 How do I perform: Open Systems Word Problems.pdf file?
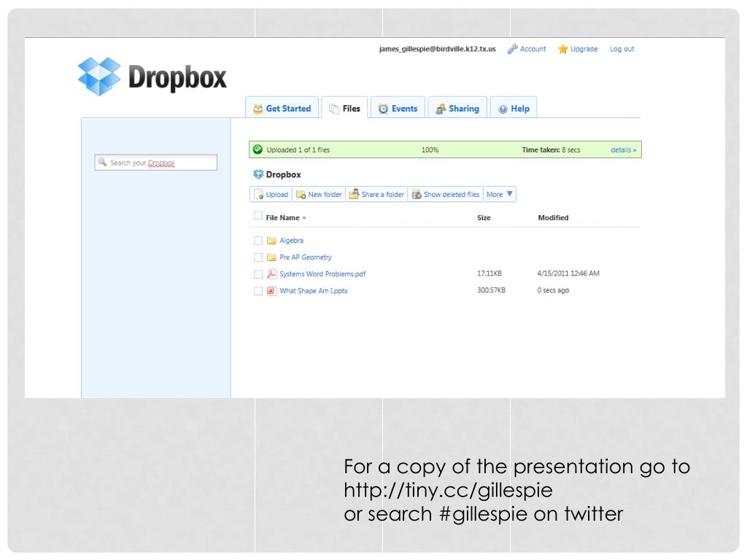(322, 274)
